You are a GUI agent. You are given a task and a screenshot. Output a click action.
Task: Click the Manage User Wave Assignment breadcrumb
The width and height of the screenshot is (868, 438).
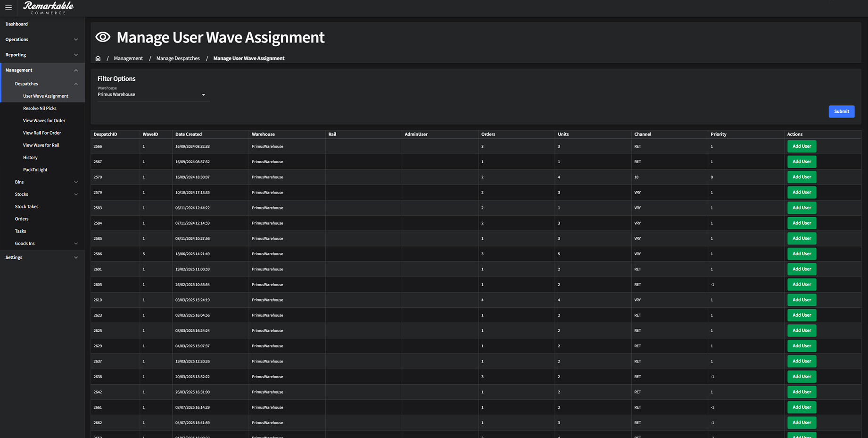pyautogui.click(x=249, y=59)
